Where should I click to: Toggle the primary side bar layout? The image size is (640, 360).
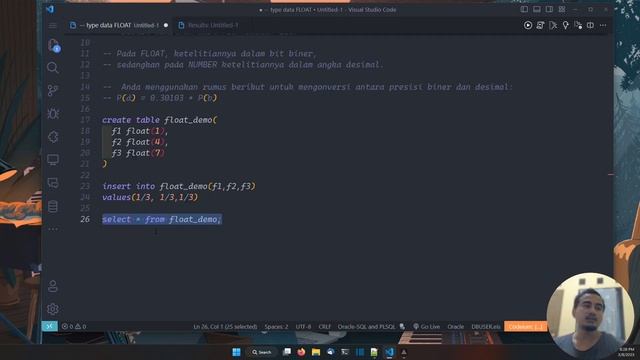tap(524, 9)
